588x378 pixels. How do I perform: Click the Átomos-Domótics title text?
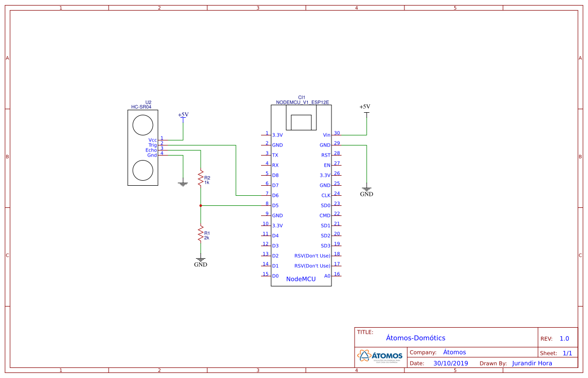pos(415,338)
